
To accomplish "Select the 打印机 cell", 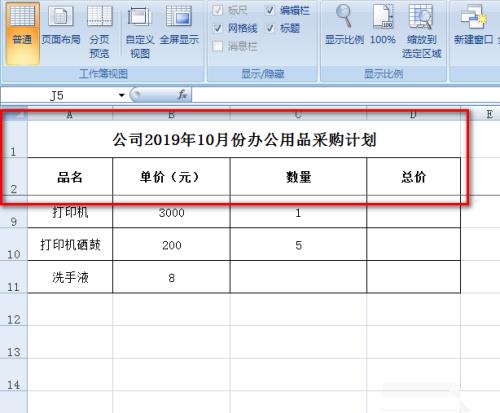I will pyautogui.click(x=70, y=212).
